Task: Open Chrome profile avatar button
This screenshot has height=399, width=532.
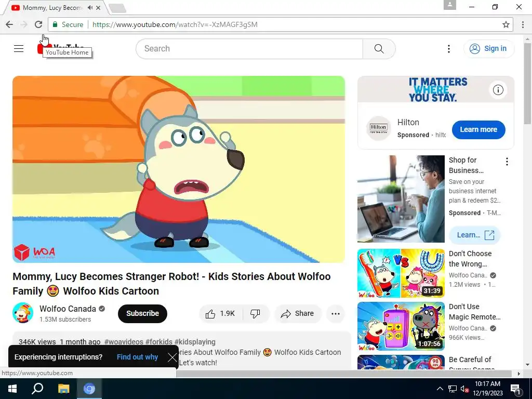Action: coord(450,5)
